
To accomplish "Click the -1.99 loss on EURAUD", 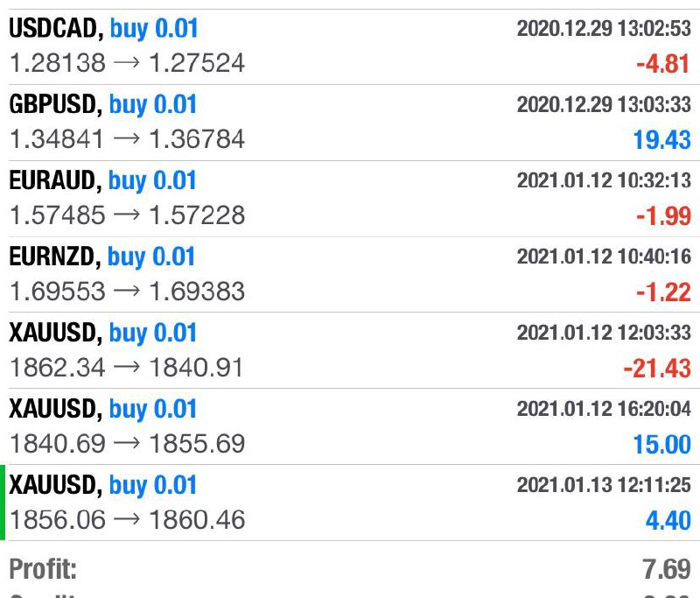I will (663, 215).
